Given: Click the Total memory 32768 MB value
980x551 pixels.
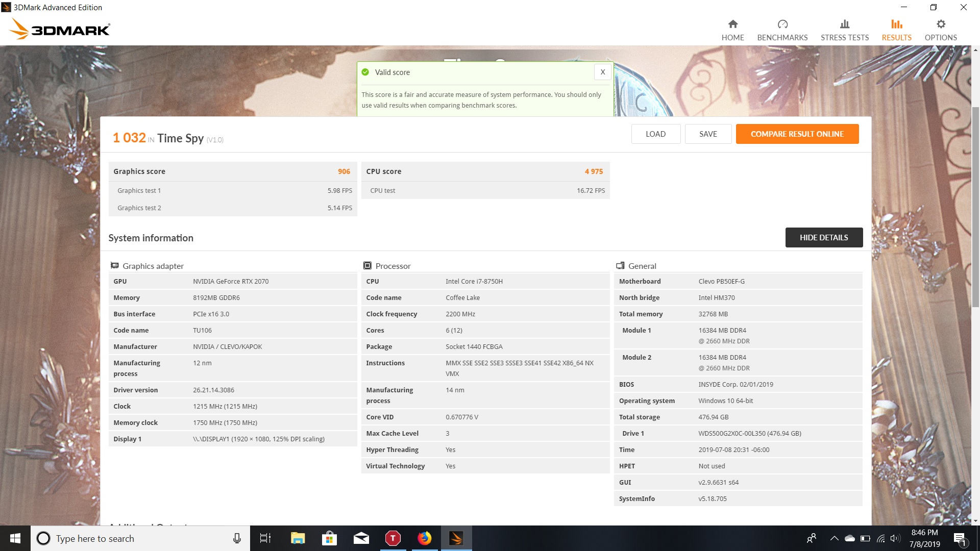Looking at the screenshot, I should tap(713, 314).
